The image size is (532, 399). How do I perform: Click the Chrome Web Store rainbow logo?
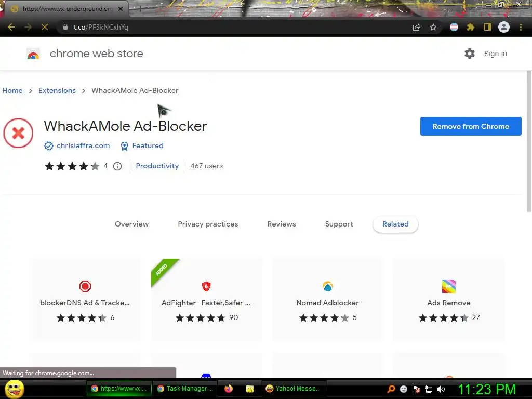33,54
